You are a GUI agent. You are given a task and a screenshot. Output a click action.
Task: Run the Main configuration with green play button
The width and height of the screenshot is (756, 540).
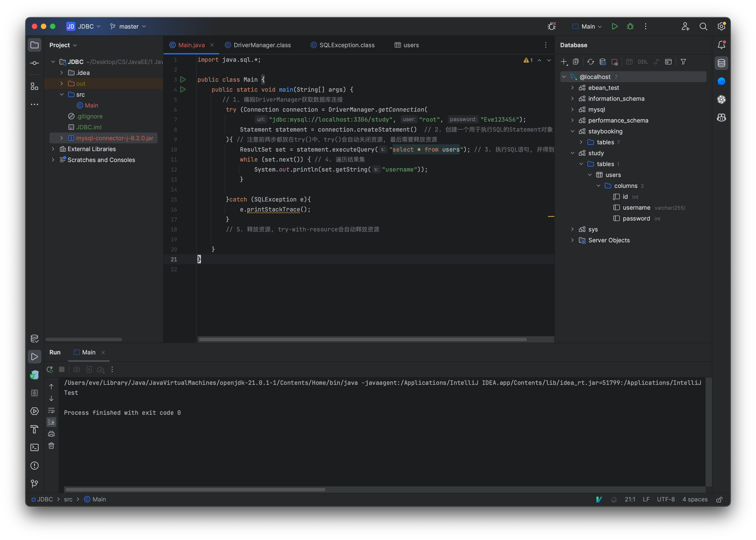click(x=615, y=26)
